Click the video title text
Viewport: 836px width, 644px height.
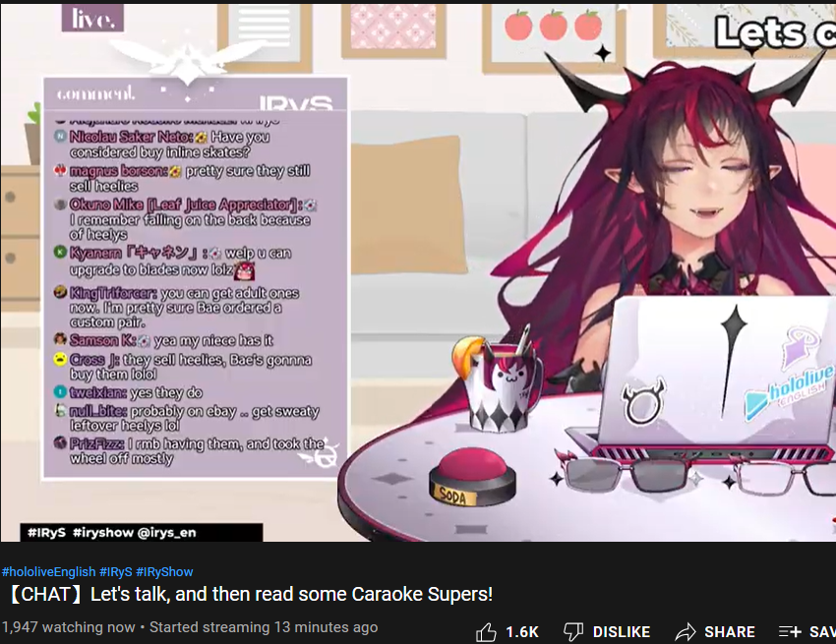(250, 594)
